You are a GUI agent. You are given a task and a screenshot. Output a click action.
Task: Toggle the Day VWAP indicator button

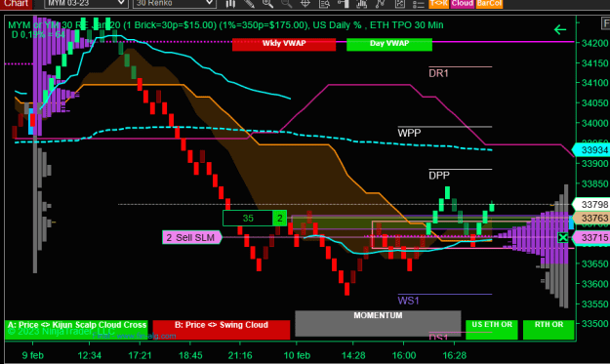[389, 44]
